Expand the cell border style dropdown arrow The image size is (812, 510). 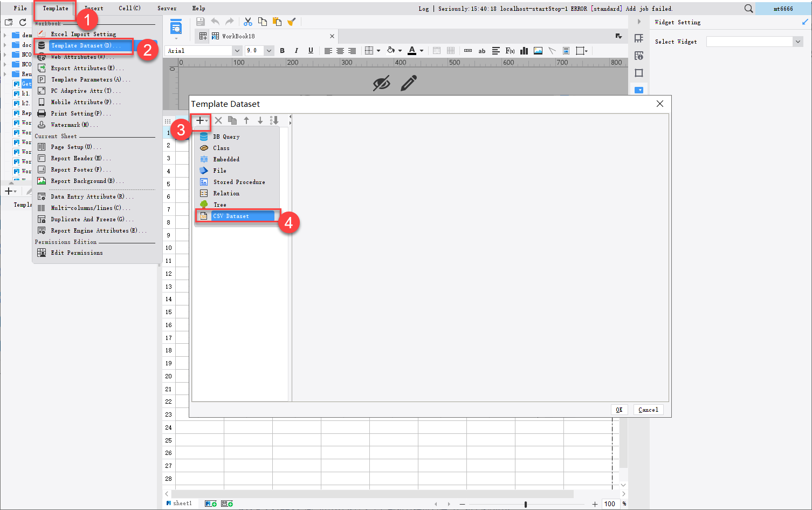coord(379,51)
